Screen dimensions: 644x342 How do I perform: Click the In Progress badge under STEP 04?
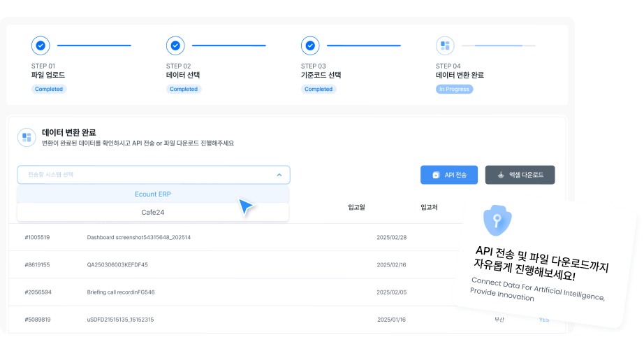(x=454, y=90)
